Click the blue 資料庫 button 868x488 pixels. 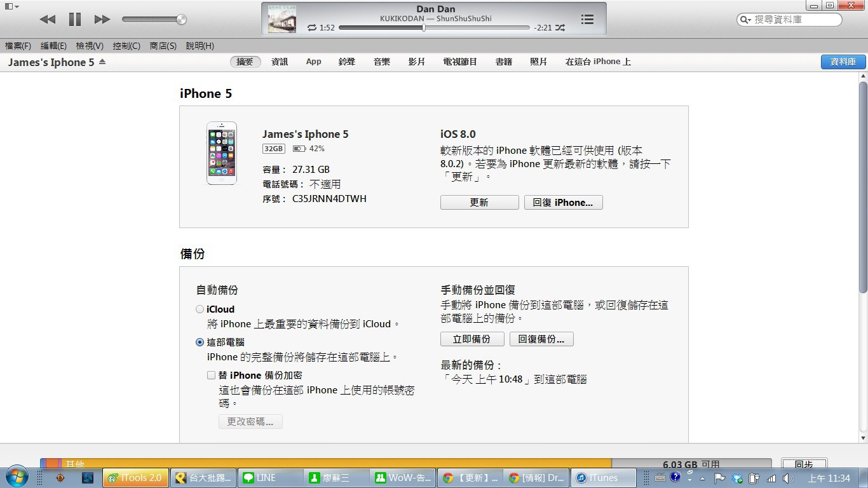[x=843, y=62]
